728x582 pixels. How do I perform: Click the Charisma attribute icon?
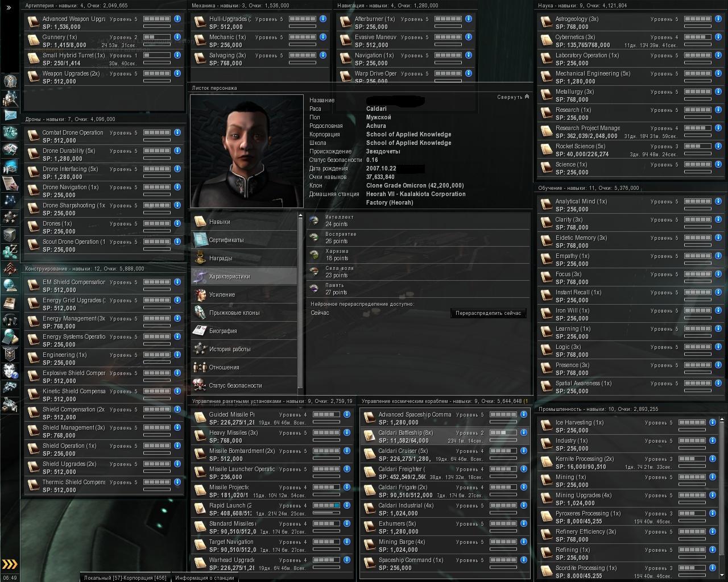point(314,255)
